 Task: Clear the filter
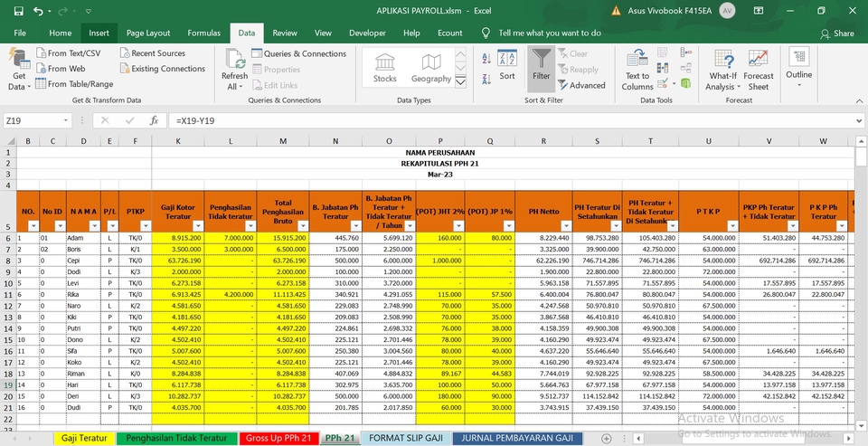(573, 53)
